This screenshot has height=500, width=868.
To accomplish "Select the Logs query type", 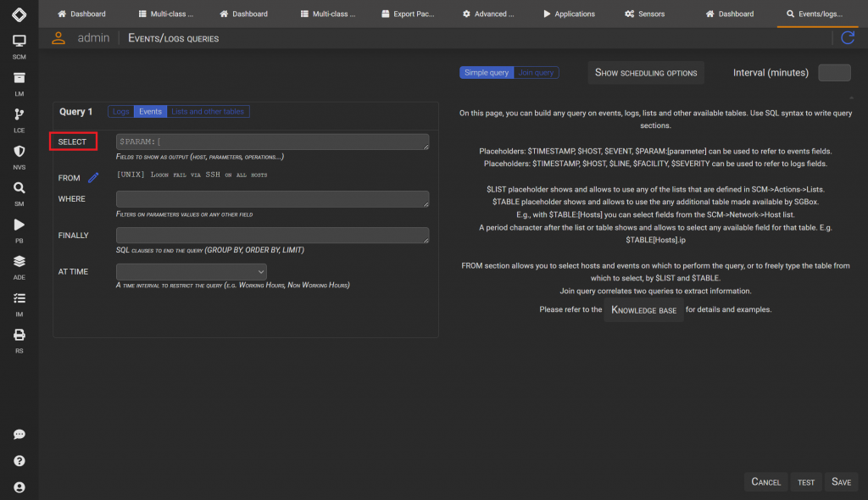I will click(x=120, y=111).
